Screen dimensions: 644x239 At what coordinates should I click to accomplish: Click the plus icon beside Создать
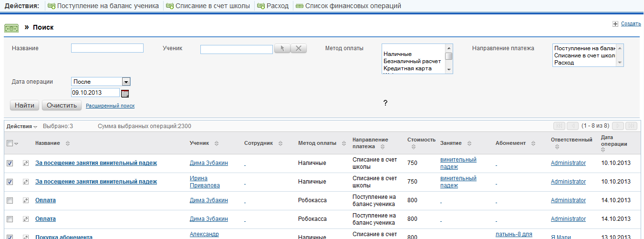(x=615, y=24)
